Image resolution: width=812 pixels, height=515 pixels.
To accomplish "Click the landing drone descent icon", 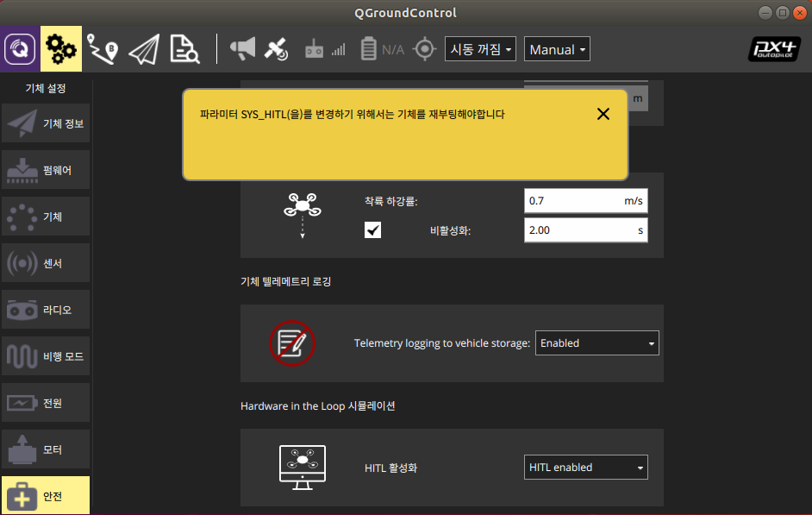I will click(x=303, y=215).
